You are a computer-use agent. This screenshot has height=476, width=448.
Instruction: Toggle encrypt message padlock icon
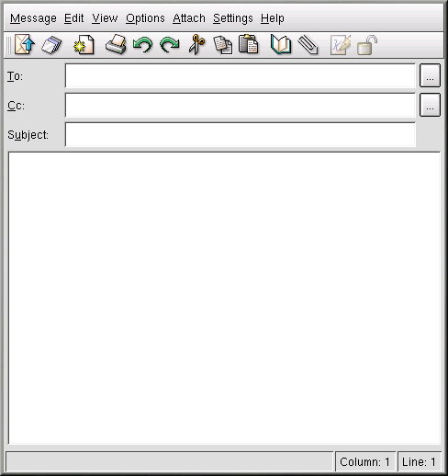click(367, 45)
